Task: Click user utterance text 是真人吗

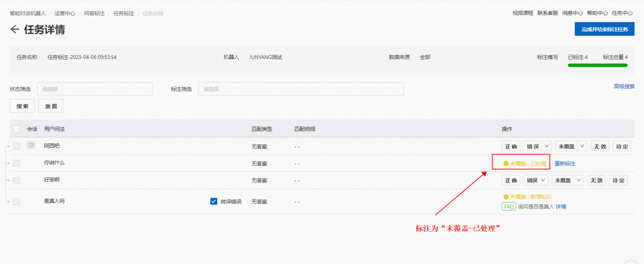Action: click(54, 201)
